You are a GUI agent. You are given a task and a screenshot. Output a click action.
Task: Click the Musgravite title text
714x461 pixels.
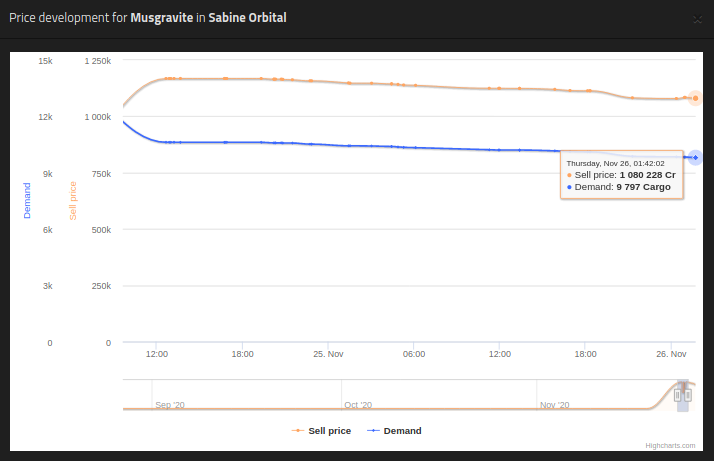click(x=162, y=18)
